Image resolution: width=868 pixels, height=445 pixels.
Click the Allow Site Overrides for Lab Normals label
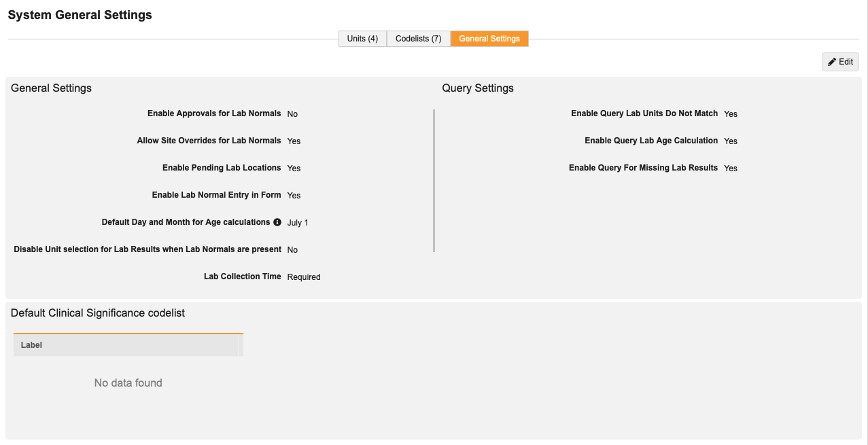[x=209, y=141]
